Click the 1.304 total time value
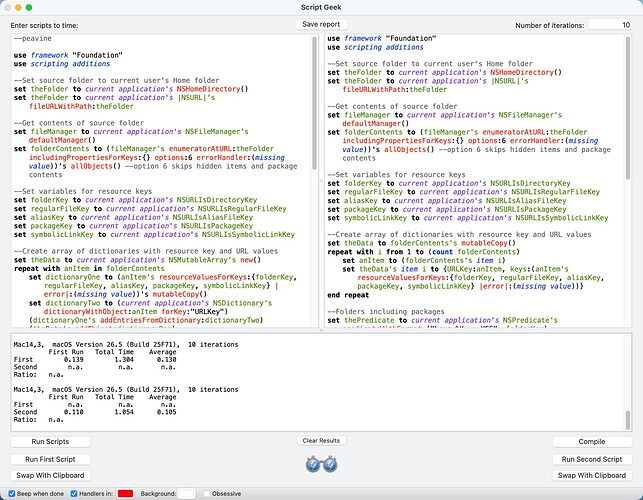The width and height of the screenshot is (643, 500). click(x=124, y=359)
